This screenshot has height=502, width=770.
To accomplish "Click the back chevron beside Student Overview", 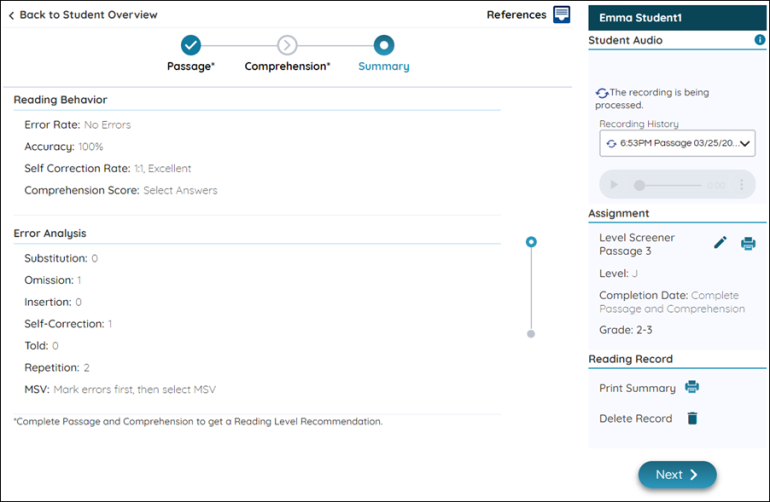I will pyautogui.click(x=11, y=15).
